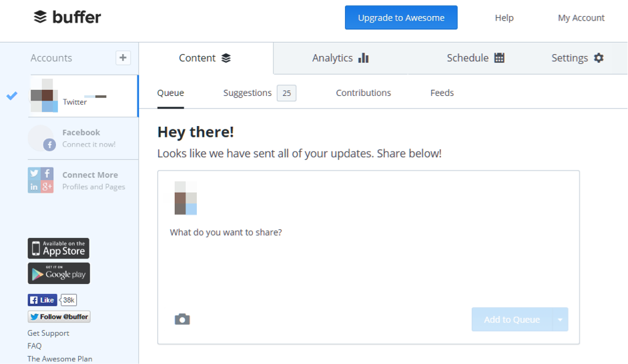Click the Buffer logo icon
The image size is (628, 364).
[40, 17]
